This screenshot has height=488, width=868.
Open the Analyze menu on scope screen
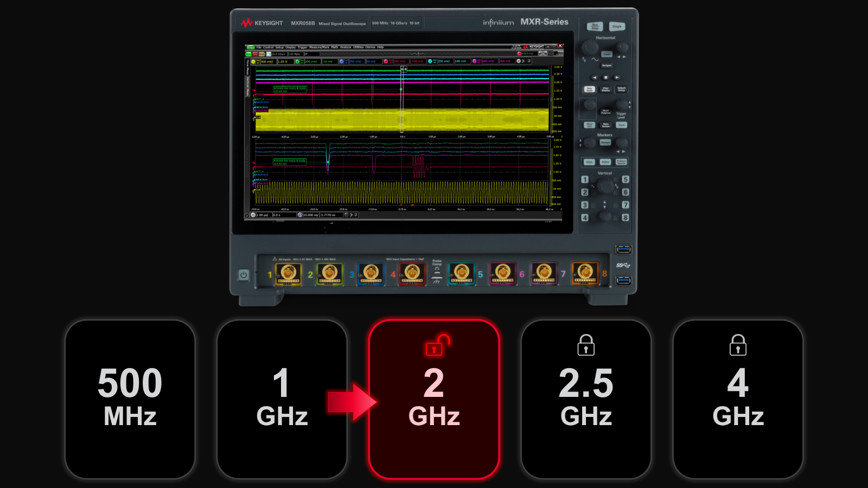click(346, 47)
